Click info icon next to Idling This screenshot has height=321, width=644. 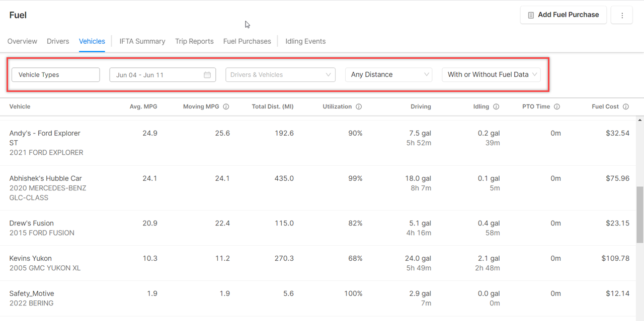click(496, 106)
